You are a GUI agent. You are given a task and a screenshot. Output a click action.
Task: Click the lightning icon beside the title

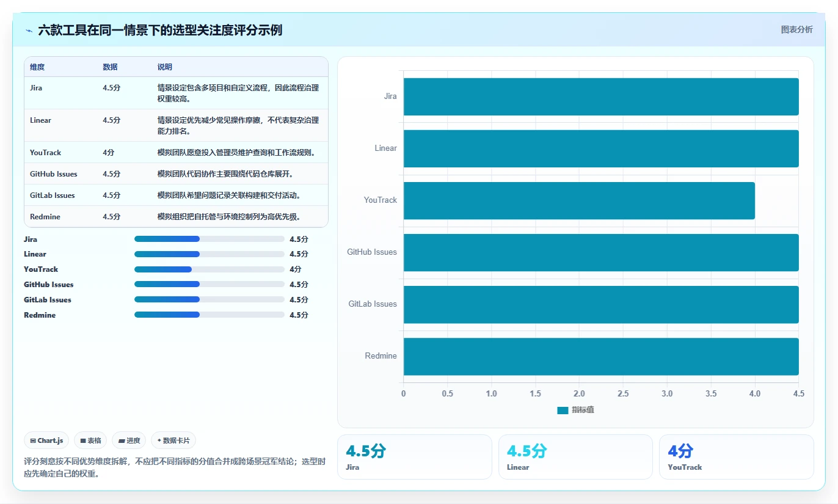point(29,31)
